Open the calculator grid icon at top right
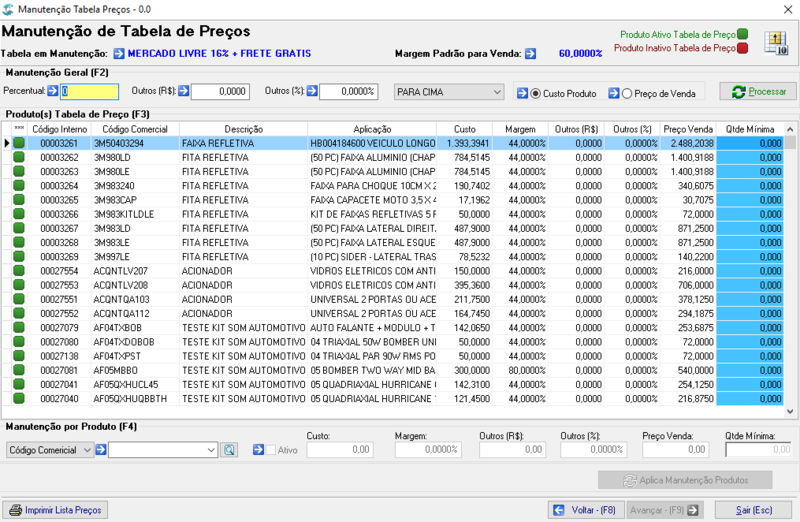The width and height of the screenshot is (800, 522). point(776,43)
